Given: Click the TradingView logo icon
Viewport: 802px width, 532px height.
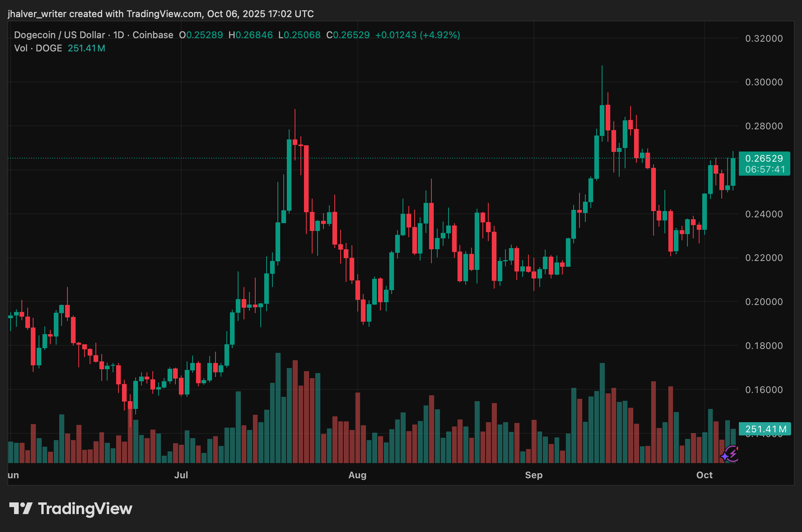Looking at the screenshot, I should tap(21, 508).
